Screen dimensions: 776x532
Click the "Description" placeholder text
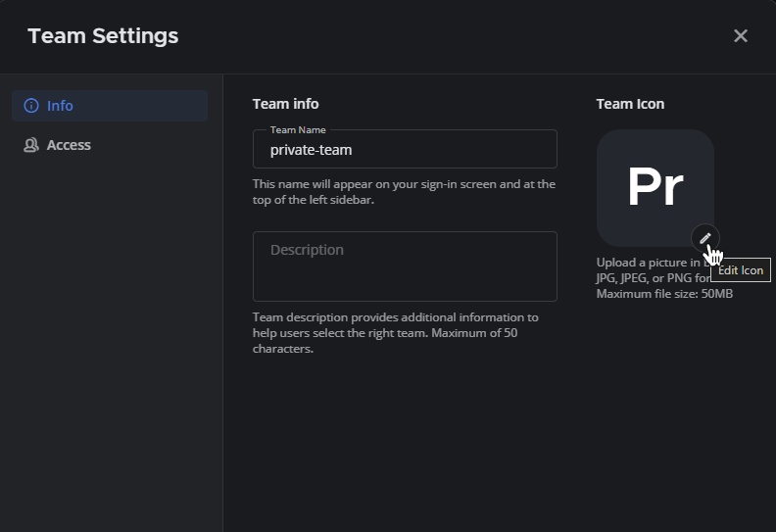307,250
